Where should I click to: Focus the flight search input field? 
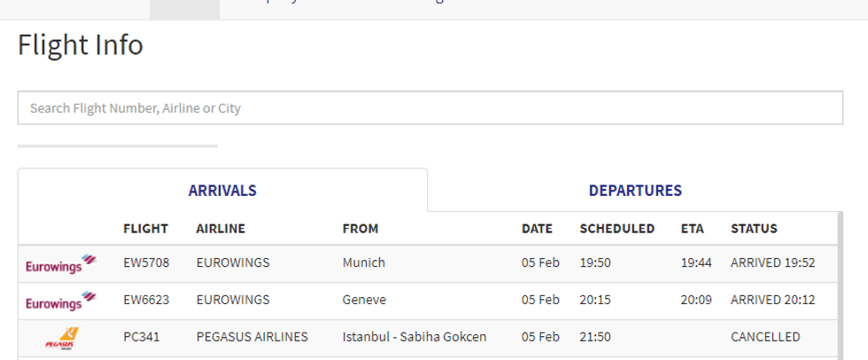pyautogui.click(x=430, y=108)
